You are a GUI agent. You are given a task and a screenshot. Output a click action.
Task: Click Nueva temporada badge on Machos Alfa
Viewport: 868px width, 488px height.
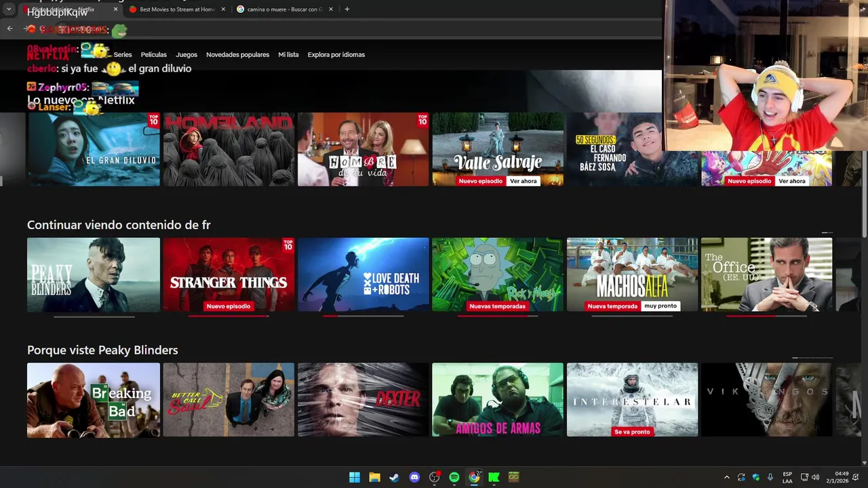pos(613,306)
